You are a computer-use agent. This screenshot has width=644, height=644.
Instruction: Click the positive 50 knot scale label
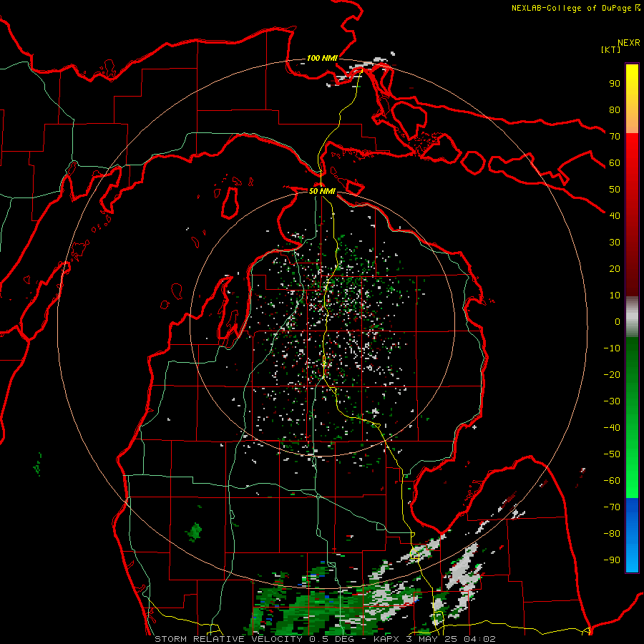[x=615, y=190]
